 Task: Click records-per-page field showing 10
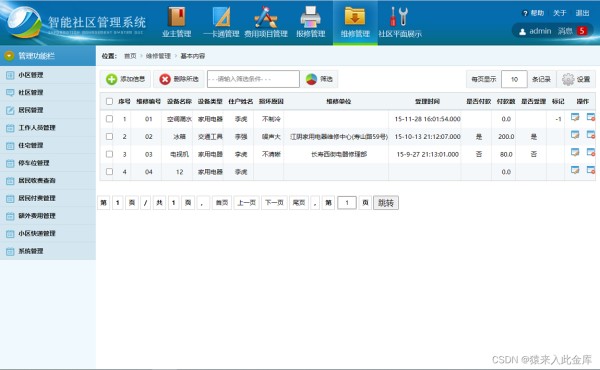pos(514,79)
